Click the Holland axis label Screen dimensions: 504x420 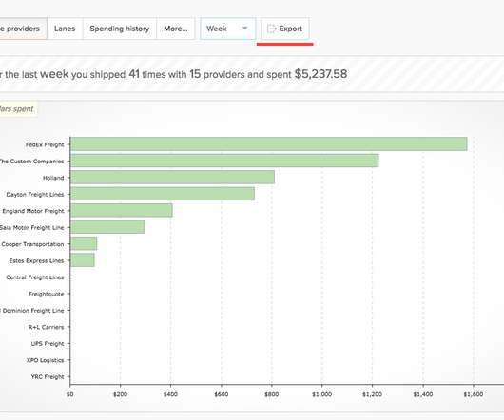tap(53, 178)
